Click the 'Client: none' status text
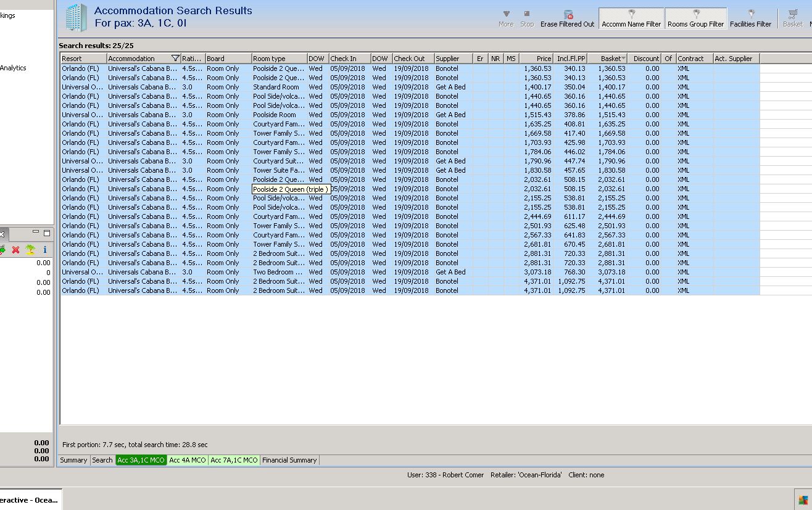812x510 pixels. point(586,475)
